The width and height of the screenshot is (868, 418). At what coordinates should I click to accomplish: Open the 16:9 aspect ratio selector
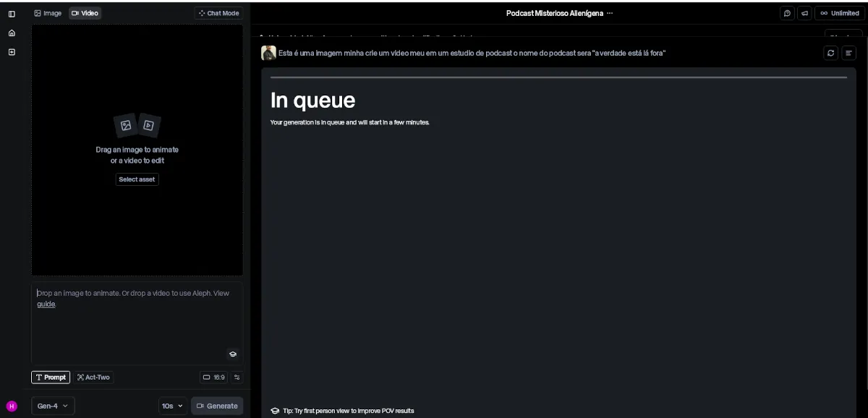[213, 378]
